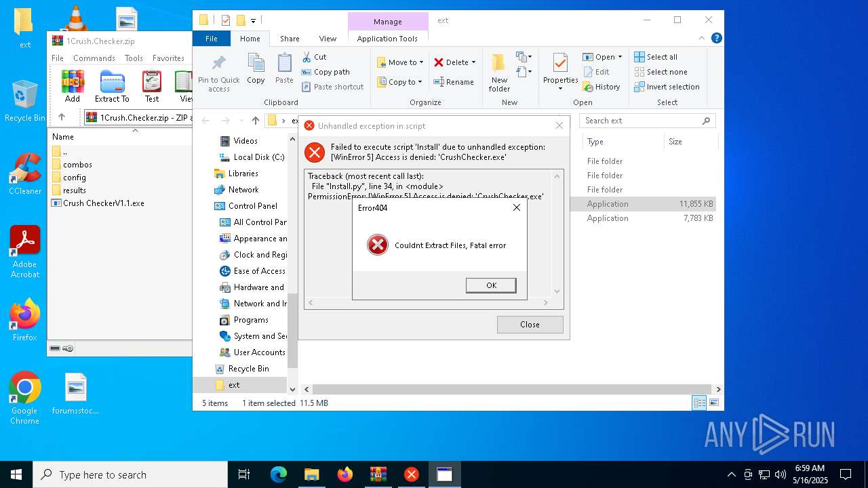The width and height of the screenshot is (868, 488).
Task: Click the Cut command in ribbon
Action: [x=315, y=57]
